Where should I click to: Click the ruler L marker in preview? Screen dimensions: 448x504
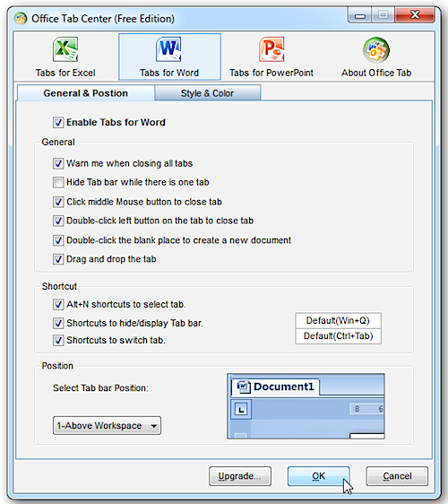coord(241,410)
